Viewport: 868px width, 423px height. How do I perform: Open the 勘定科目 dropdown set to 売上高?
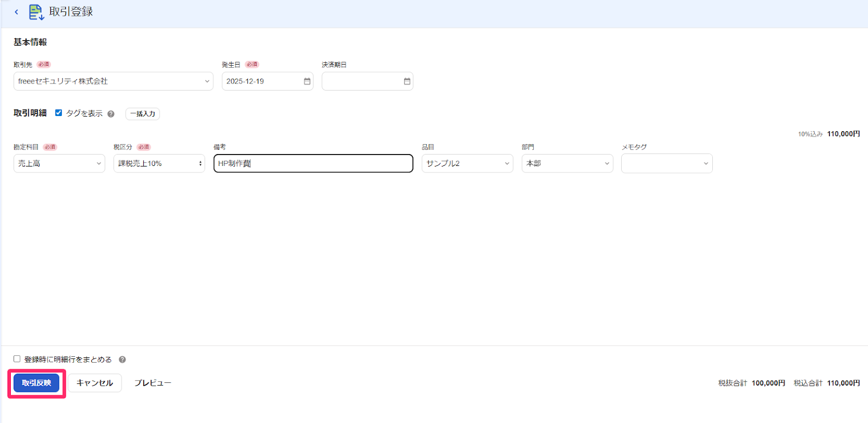tap(59, 163)
